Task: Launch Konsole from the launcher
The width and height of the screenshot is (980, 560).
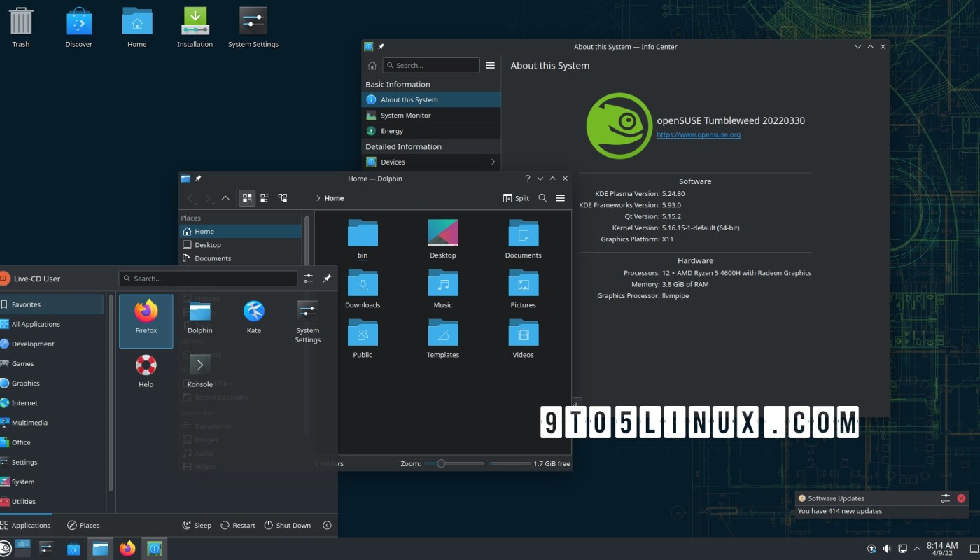Action: 200,371
